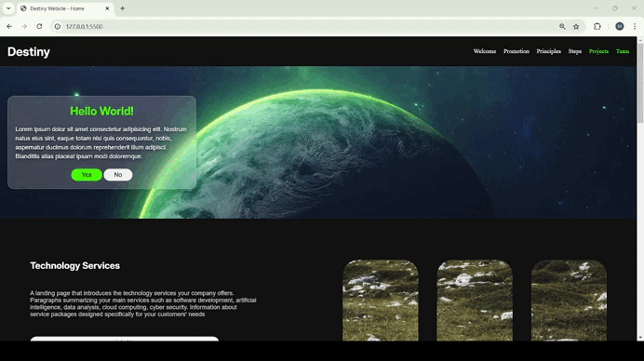Open the Chrome three-dot menu
The width and height of the screenshot is (644, 361).
[635, 26]
